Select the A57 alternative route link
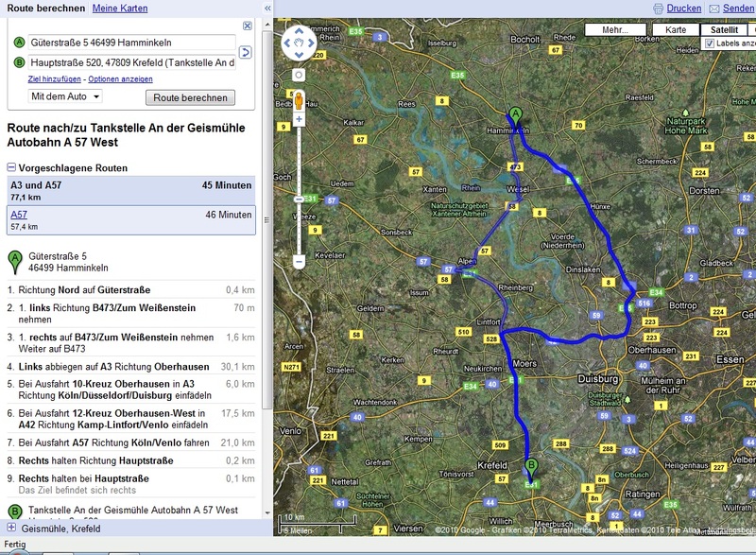Screen dimensions: 756x555 19,215
